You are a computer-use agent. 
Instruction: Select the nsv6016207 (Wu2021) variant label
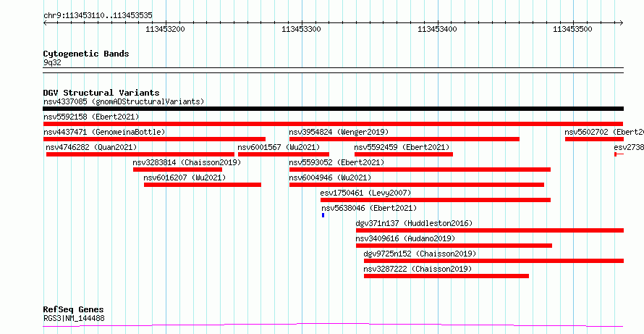tap(185, 178)
